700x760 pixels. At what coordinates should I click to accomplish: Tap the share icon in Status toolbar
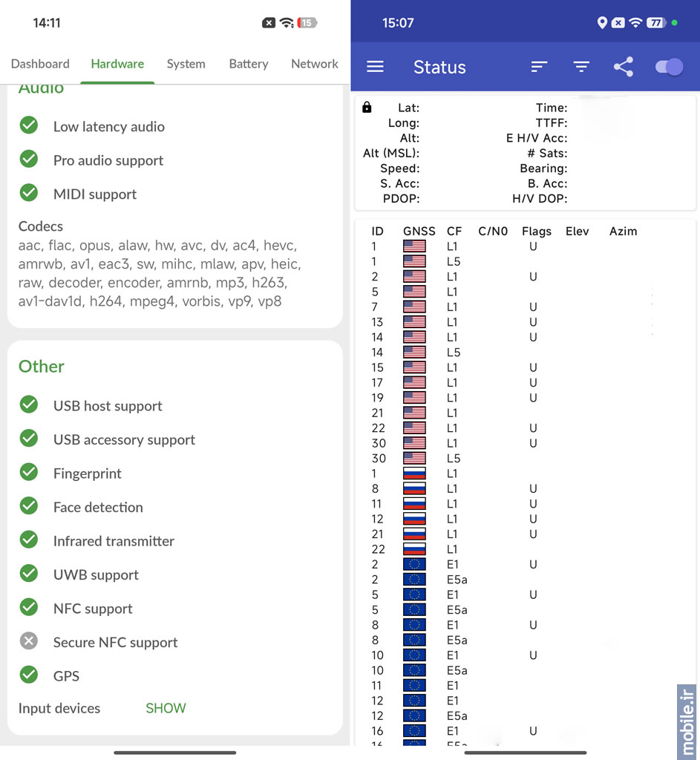pyautogui.click(x=624, y=67)
